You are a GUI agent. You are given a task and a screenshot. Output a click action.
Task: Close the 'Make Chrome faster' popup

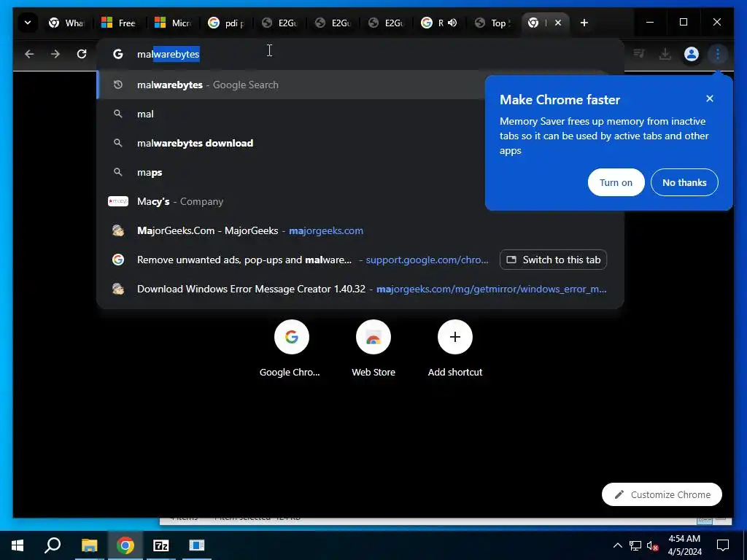point(710,98)
